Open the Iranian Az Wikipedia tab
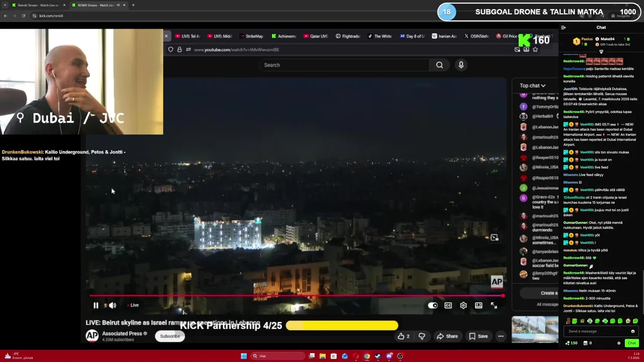Image resolution: width=644 pixels, height=362 pixels. tap(444, 36)
